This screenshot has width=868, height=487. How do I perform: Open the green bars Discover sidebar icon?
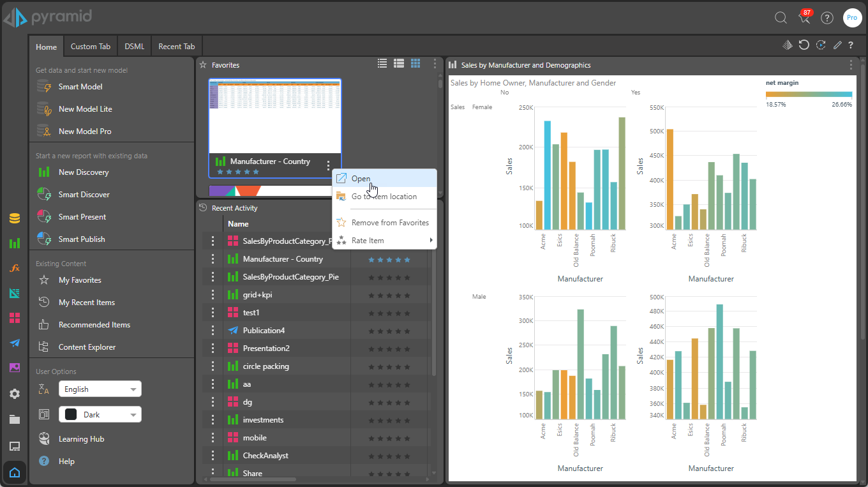pos(15,243)
